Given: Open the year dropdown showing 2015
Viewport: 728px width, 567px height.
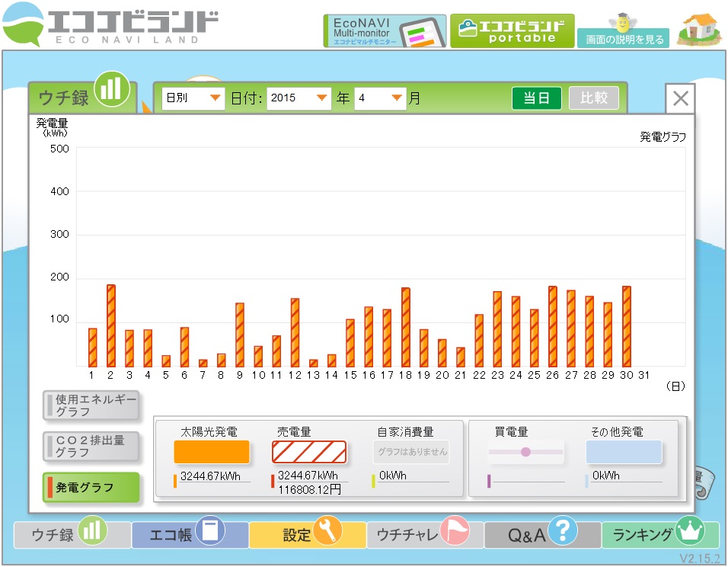Looking at the screenshot, I should pyautogui.click(x=299, y=98).
